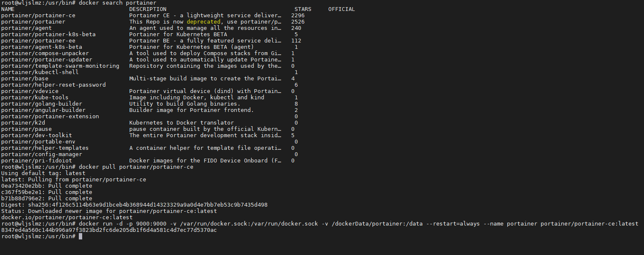Click the portainer/agent row name

pyautogui.click(x=27, y=28)
